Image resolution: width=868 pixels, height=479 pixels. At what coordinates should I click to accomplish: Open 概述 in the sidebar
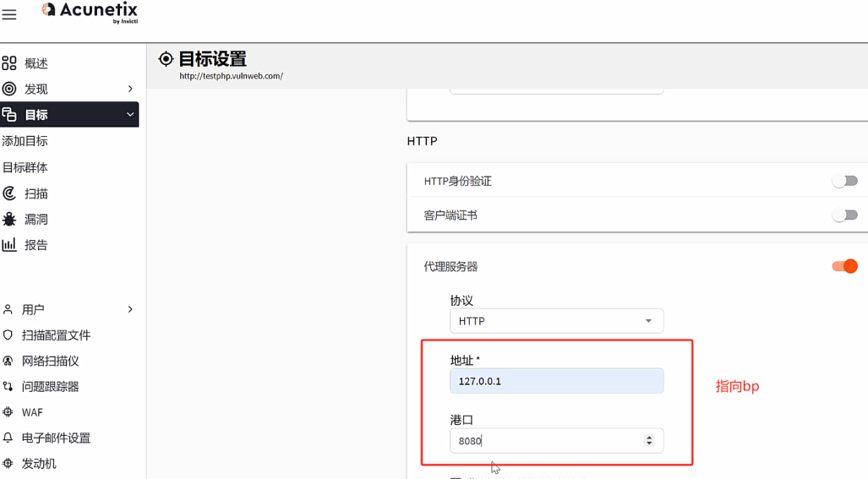tap(36, 63)
